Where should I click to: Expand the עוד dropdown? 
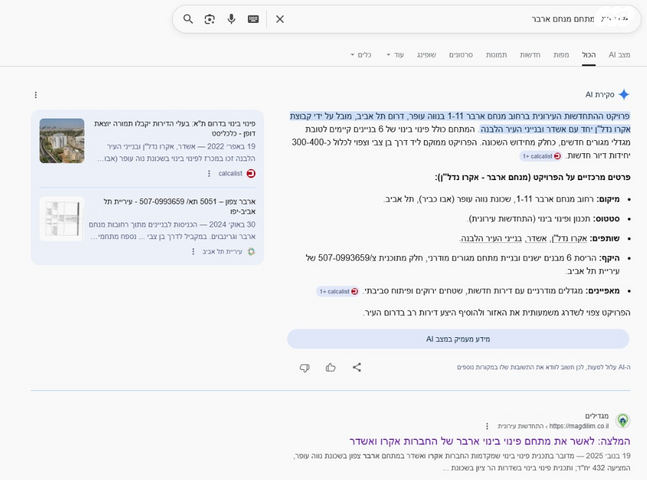pos(395,54)
